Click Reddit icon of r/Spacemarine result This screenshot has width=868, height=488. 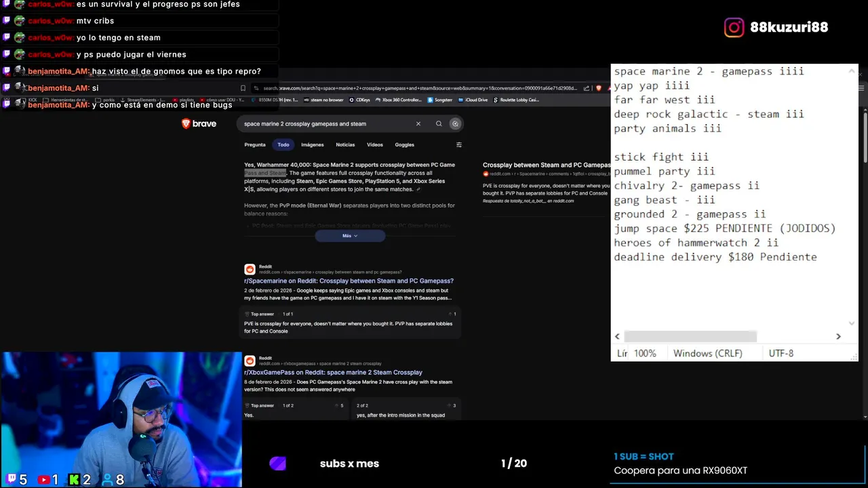click(250, 269)
